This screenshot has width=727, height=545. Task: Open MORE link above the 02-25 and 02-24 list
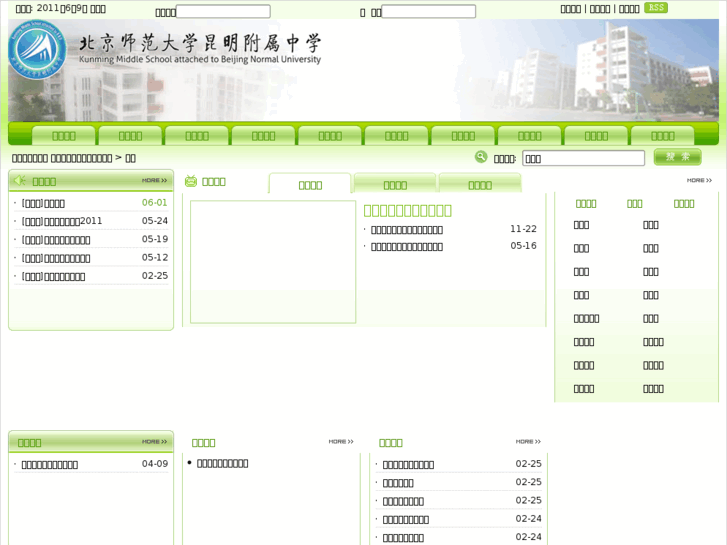pos(528,442)
